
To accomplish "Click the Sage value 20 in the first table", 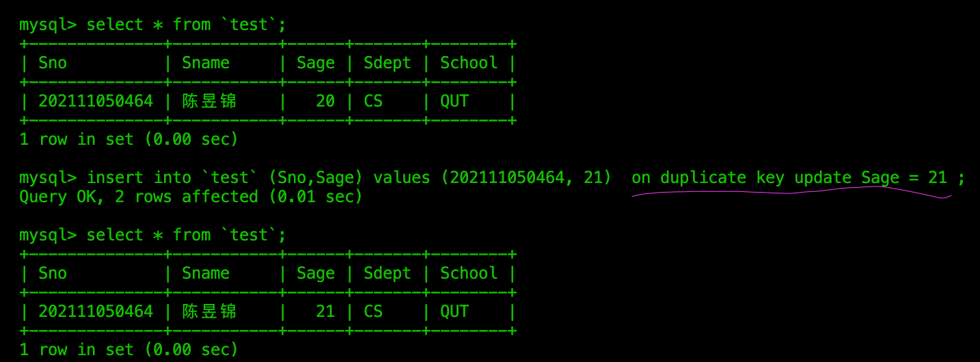I will pos(325,101).
